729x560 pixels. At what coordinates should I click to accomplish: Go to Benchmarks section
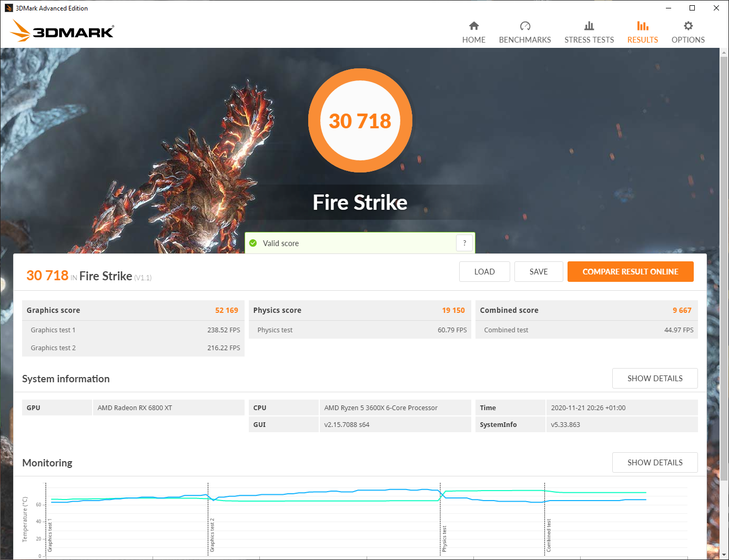[x=524, y=33]
